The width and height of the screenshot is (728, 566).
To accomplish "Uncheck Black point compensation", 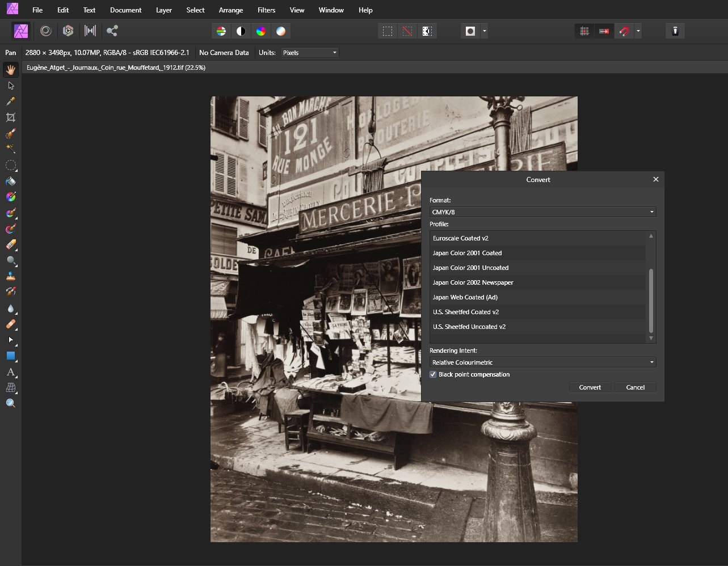I will tap(433, 374).
